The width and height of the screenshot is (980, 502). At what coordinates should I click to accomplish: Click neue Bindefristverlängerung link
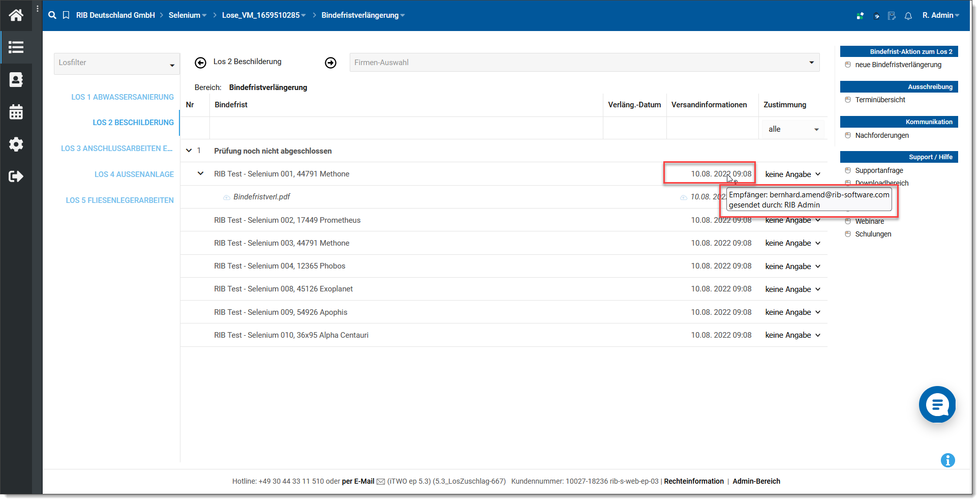[x=898, y=65]
